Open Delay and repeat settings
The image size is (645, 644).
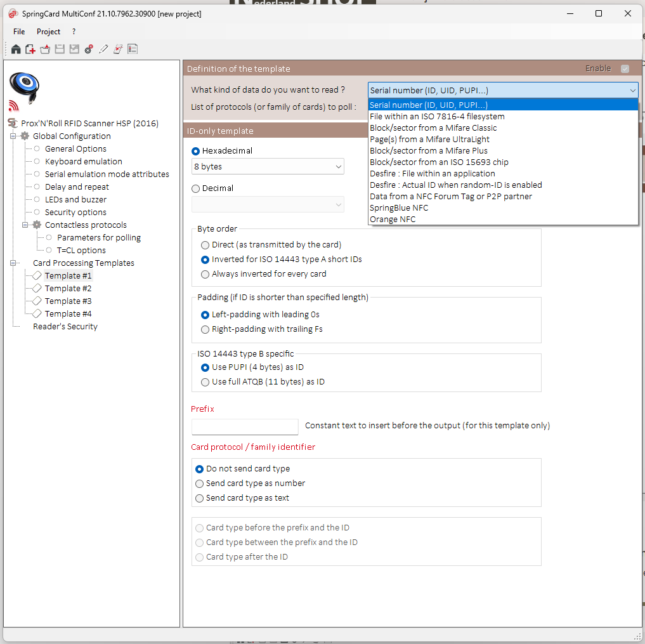77,187
